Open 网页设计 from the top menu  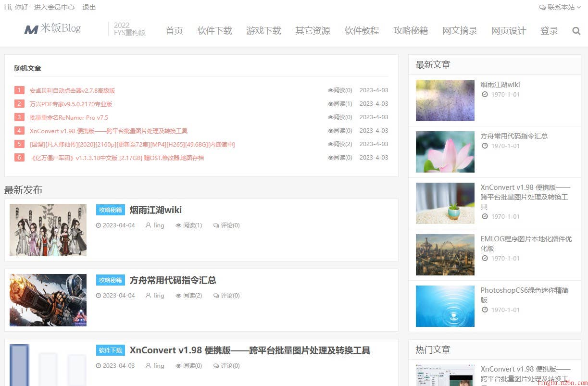509,31
